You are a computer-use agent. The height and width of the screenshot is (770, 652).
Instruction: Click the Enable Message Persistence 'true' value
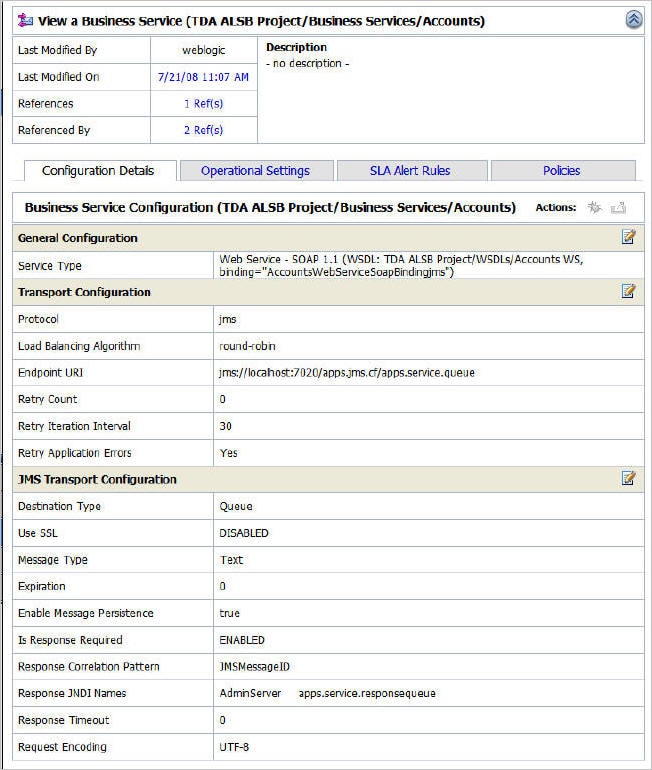point(230,613)
